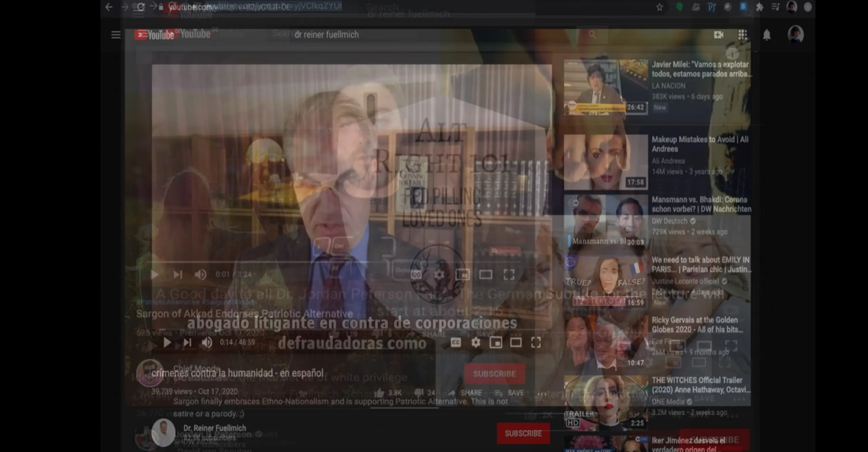Open the notifications bell
The width and height of the screenshot is (868, 452).
[x=767, y=35]
